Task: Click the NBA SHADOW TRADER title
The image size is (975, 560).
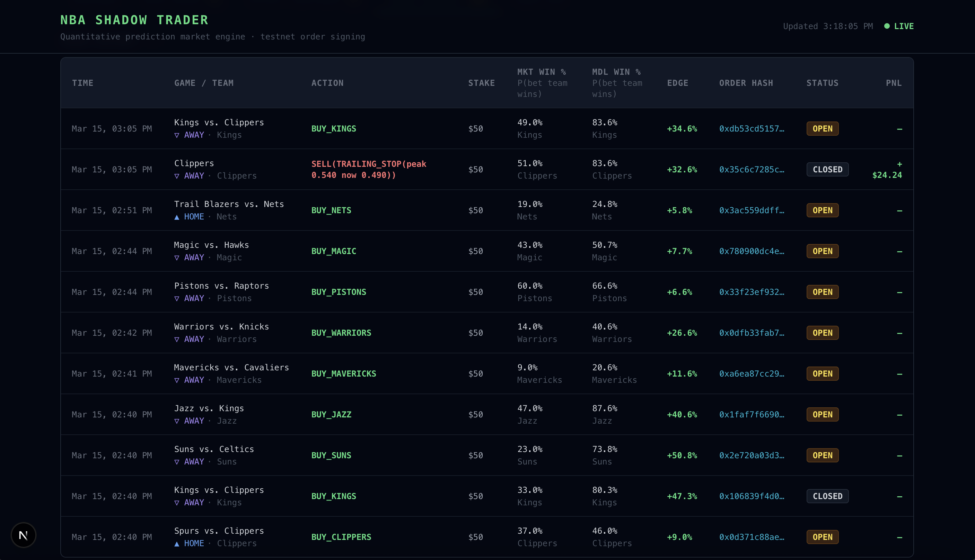Action: click(x=134, y=20)
